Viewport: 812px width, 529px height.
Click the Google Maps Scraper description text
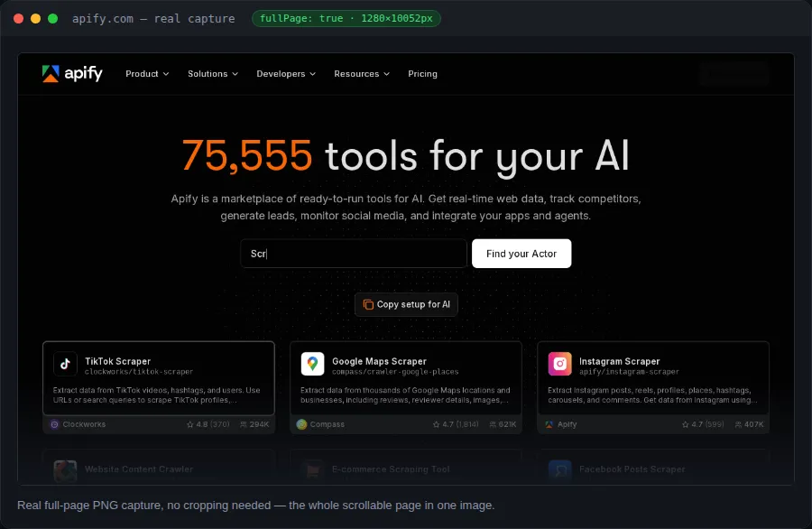[405, 394]
